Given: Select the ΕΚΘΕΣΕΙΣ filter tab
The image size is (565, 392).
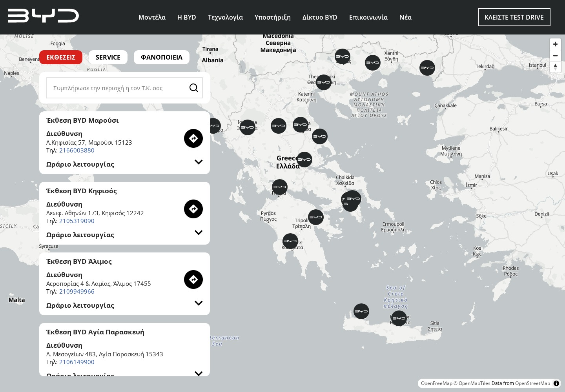Looking at the screenshot, I should pos(61,57).
